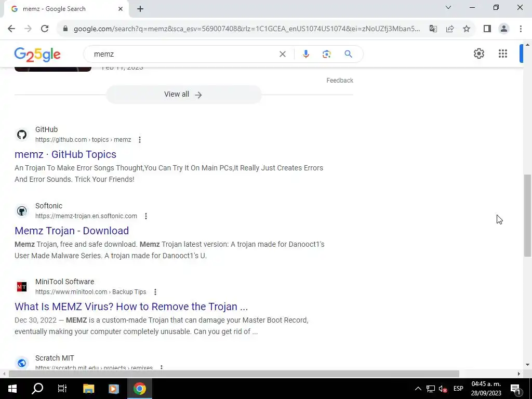
Task: Open Memz Trojan - Download result
Action: pyautogui.click(x=72, y=231)
